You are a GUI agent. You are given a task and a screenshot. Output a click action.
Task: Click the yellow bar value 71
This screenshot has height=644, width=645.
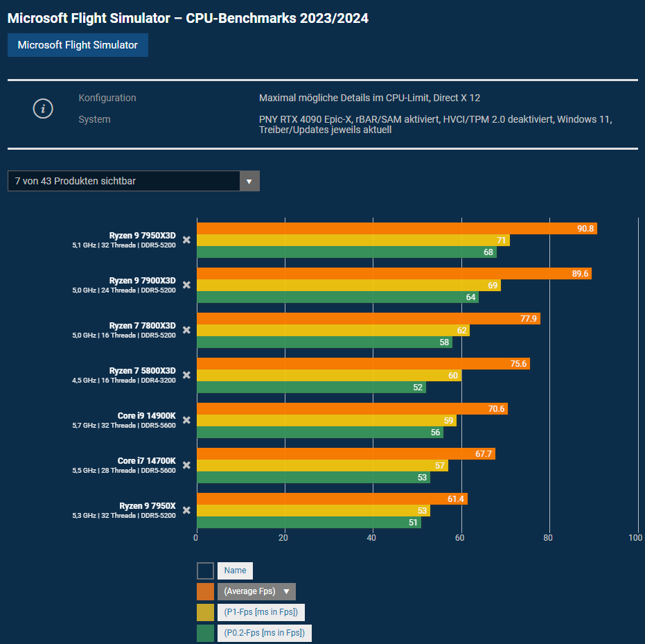point(501,241)
